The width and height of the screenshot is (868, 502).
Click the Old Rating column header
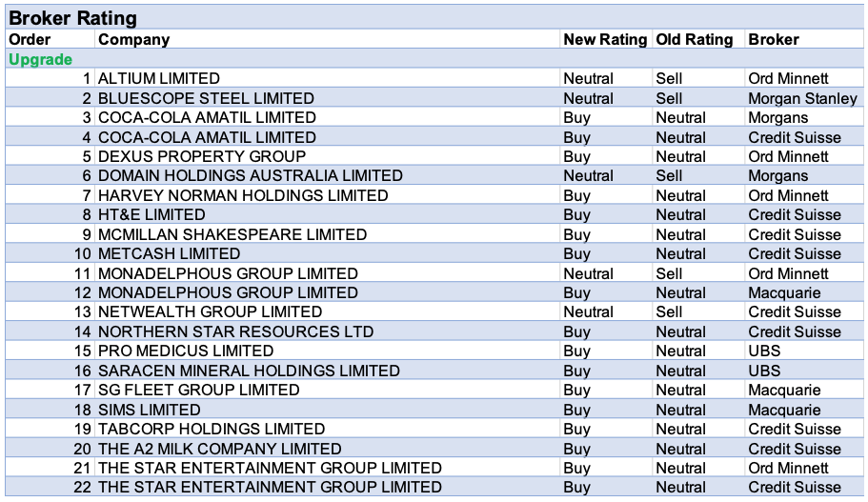[695, 40]
